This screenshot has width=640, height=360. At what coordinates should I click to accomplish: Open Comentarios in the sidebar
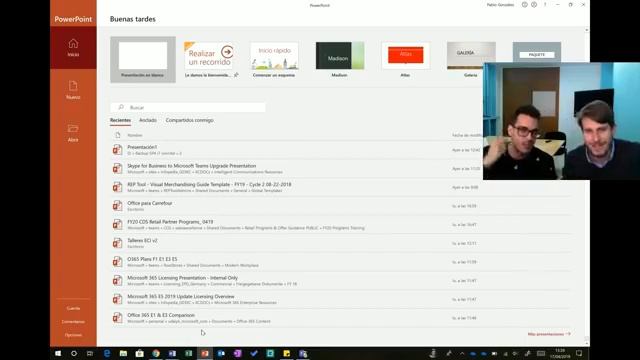tap(73, 322)
